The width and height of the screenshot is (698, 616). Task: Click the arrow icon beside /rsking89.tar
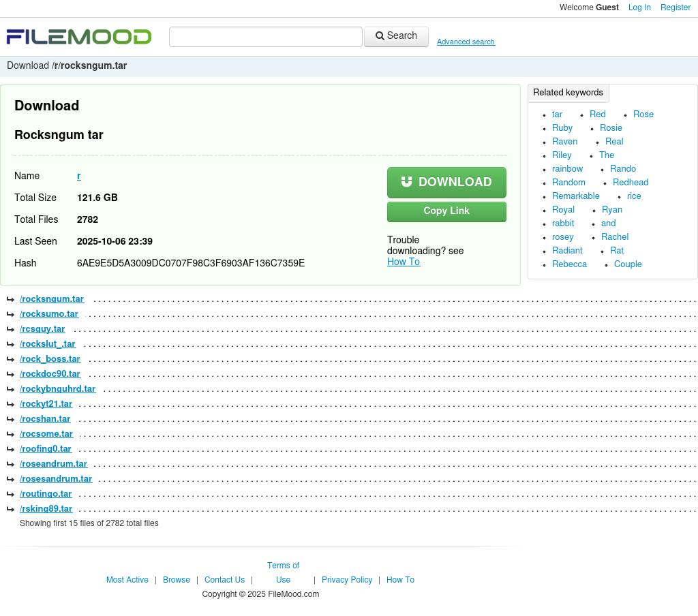click(10, 510)
